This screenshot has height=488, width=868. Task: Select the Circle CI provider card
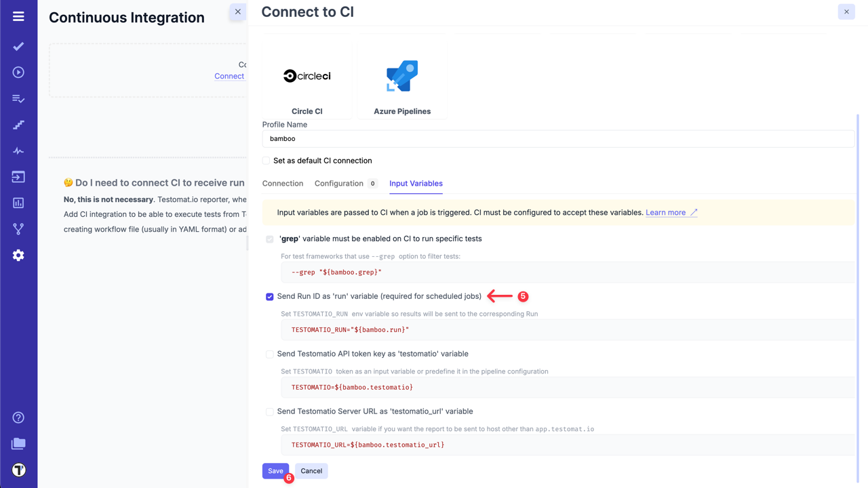(x=307, y=81)
